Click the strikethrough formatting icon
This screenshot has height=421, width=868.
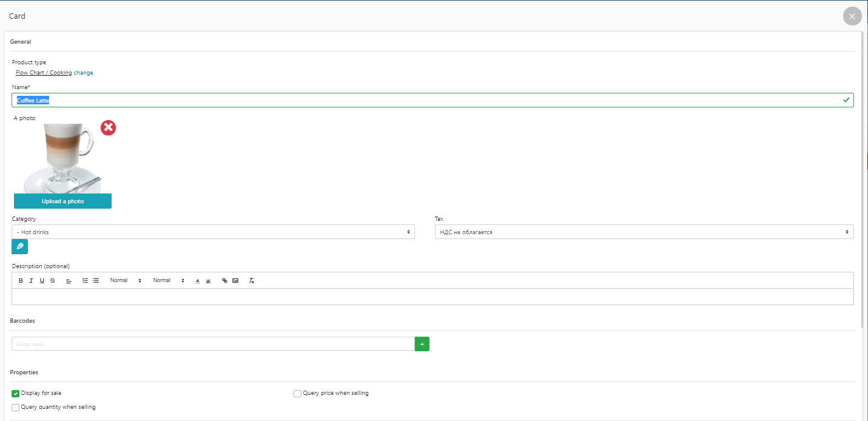[x=53, y=281]
